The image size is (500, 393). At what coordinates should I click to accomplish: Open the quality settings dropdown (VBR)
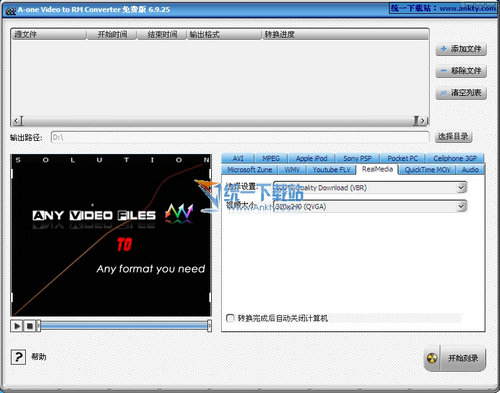click(x=370, y=188)
